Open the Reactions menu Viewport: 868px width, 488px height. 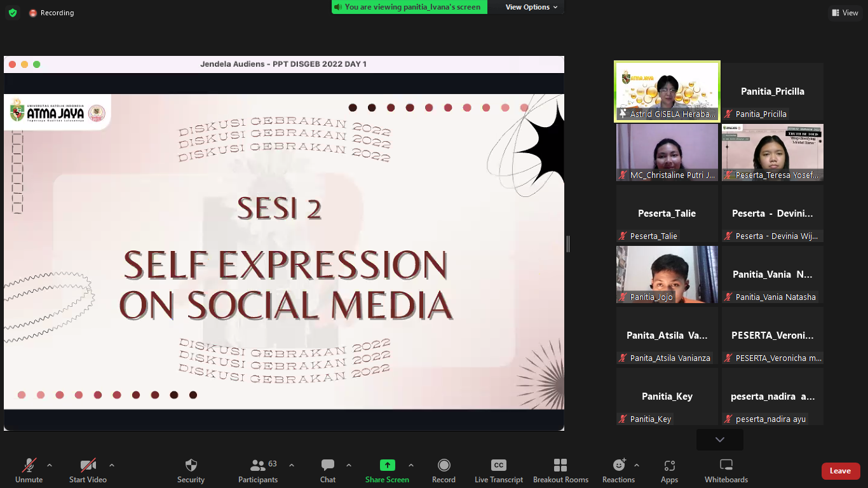pos(618,466)
